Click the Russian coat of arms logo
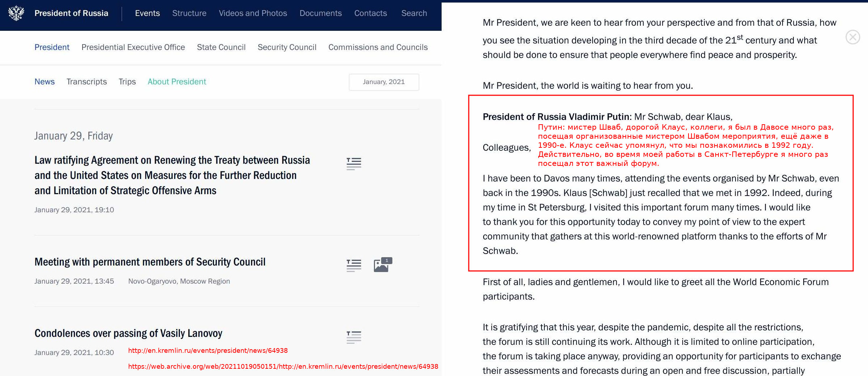Screen dimensions: 868x376 point(16,13)
